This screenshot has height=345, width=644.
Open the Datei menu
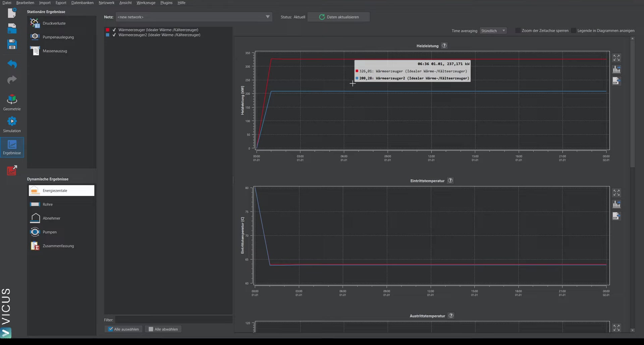pyautogui.click(x=7, y=3)
